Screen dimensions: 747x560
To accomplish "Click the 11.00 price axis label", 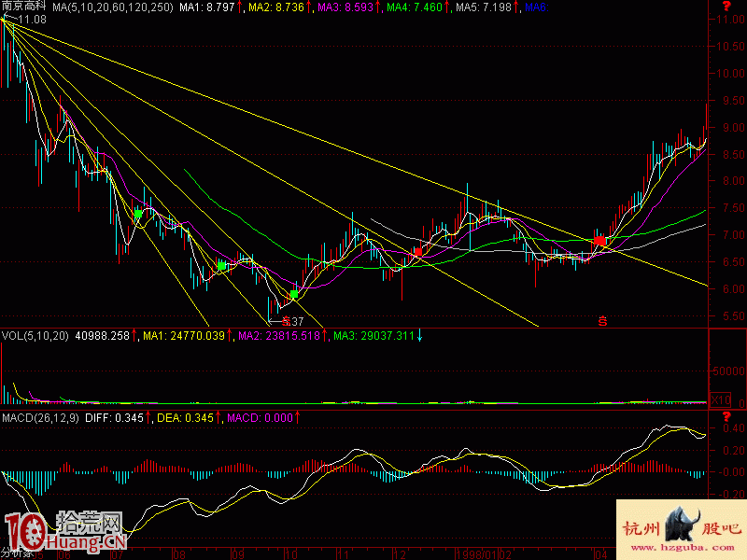I will 731,20.
